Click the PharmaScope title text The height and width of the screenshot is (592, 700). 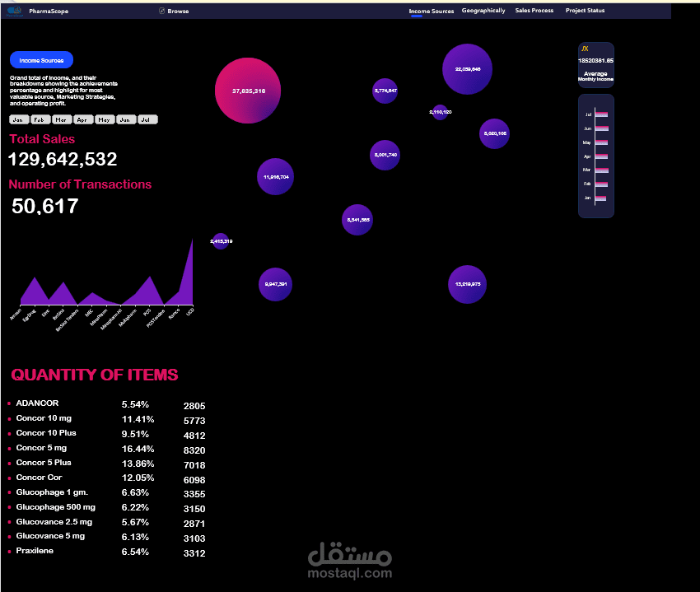point(49,12)
